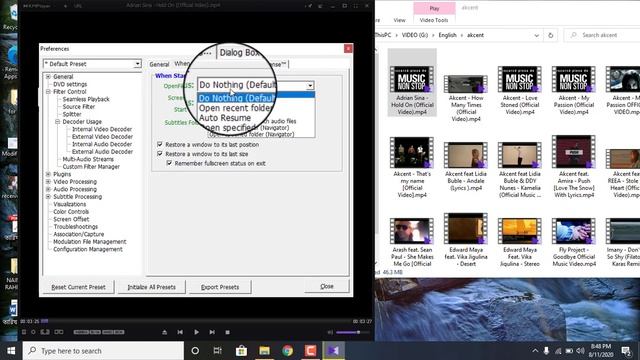Open Camtasia from the taskbar

310,351
